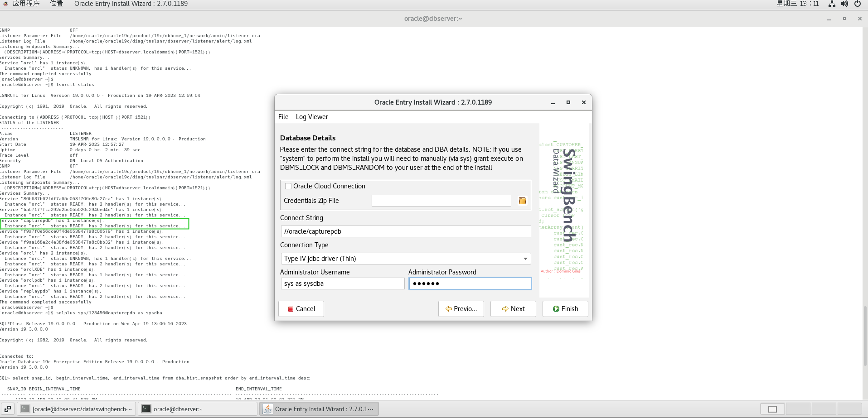Open the Connection Type dropdown
The width and height of the screenshot is (868, 418).
tap(406, 259)
